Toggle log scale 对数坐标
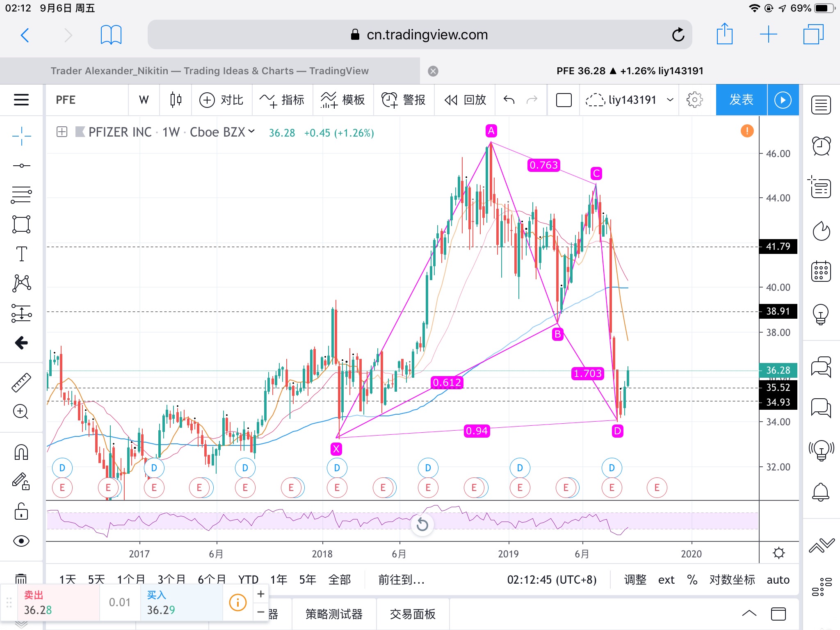Screen dimensions: 840x630 coord(732,580)
